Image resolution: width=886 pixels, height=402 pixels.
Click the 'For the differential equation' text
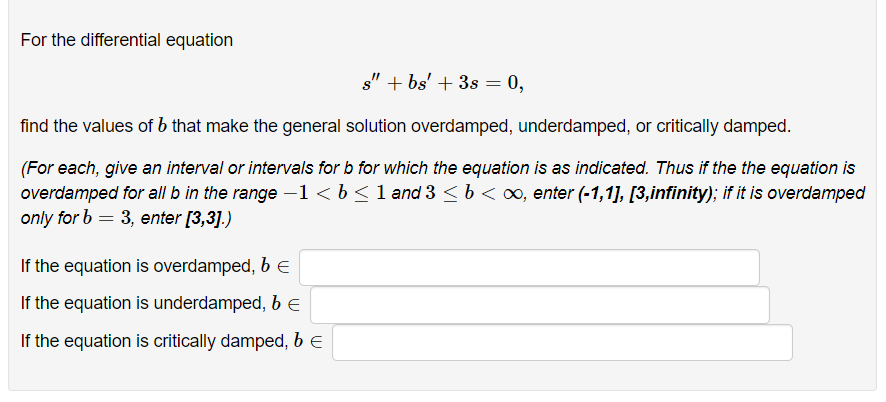point(127,40)
